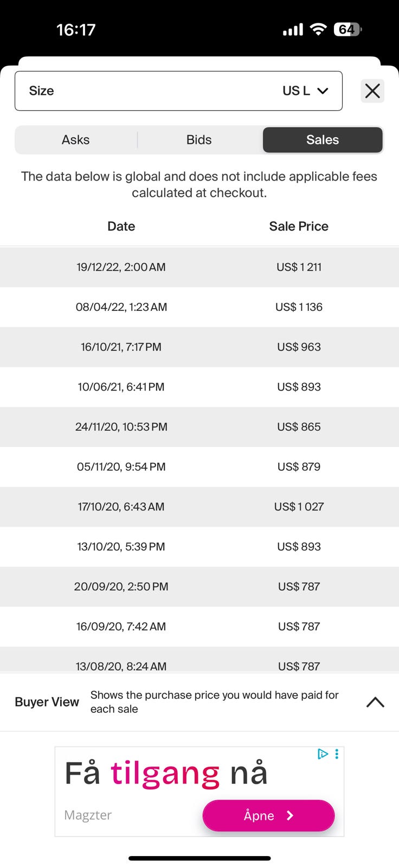399x868 pixels.
Task: Close the sales panel with X
Action: 372,91
